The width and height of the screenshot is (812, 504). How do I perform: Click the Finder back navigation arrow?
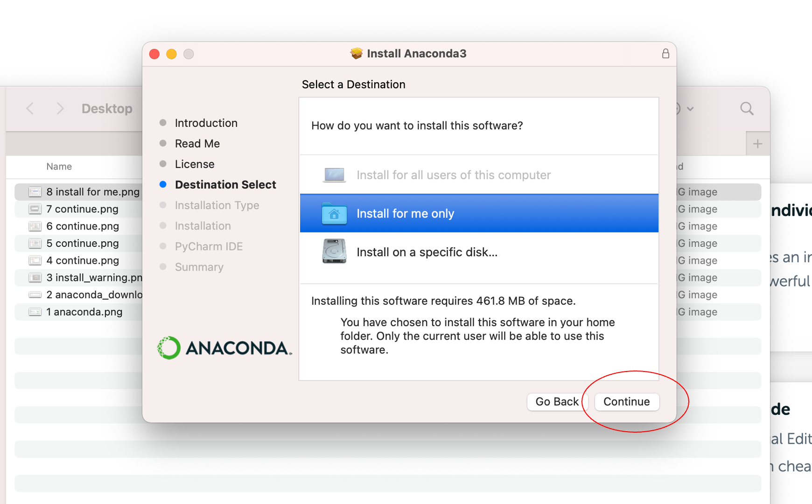[30, 108]
